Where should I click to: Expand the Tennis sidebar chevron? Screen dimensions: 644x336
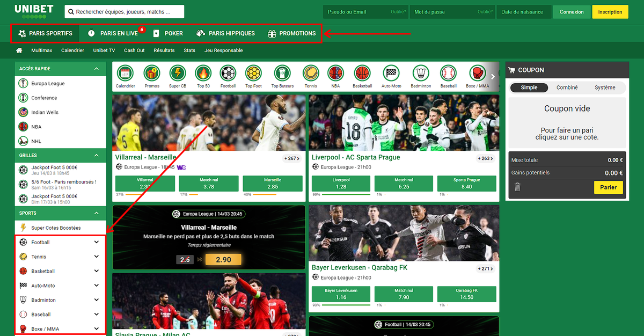point(97,257)
